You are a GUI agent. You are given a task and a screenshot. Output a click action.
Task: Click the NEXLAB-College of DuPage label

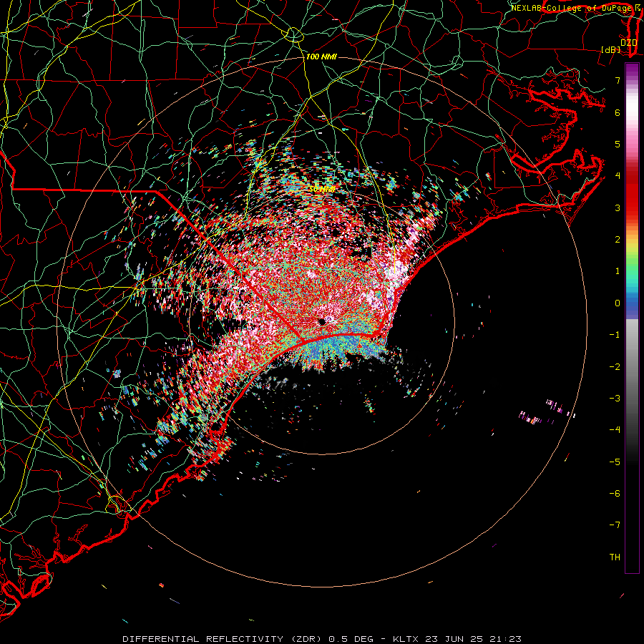point(571,8)
